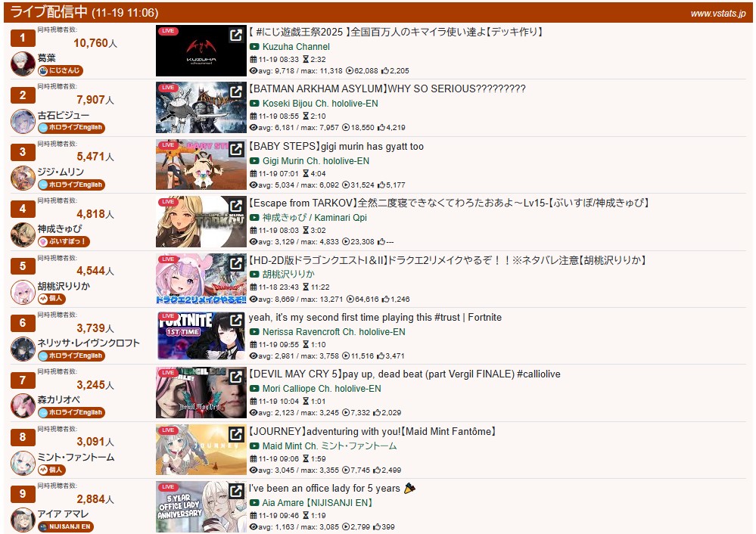Viewport: 756px width, 534px height.
Task: Open external link icon on Devil May Cry thumbnail
Action: coord(236,377)
